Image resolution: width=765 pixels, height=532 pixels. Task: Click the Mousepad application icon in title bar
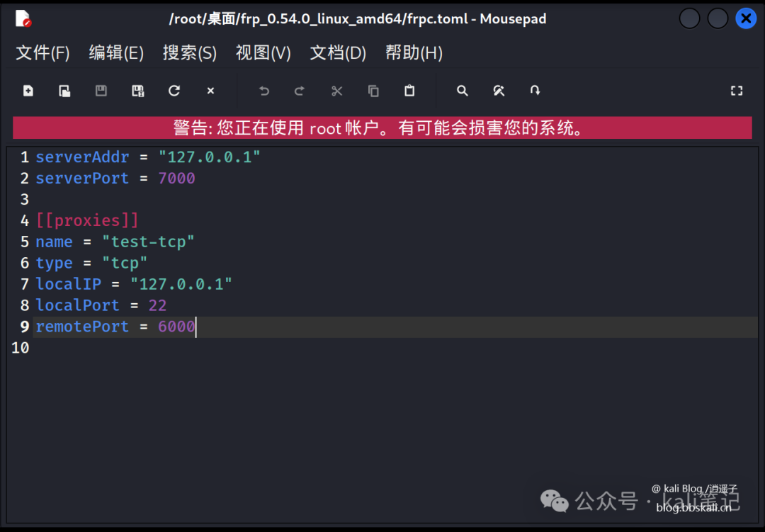point(23,18)
